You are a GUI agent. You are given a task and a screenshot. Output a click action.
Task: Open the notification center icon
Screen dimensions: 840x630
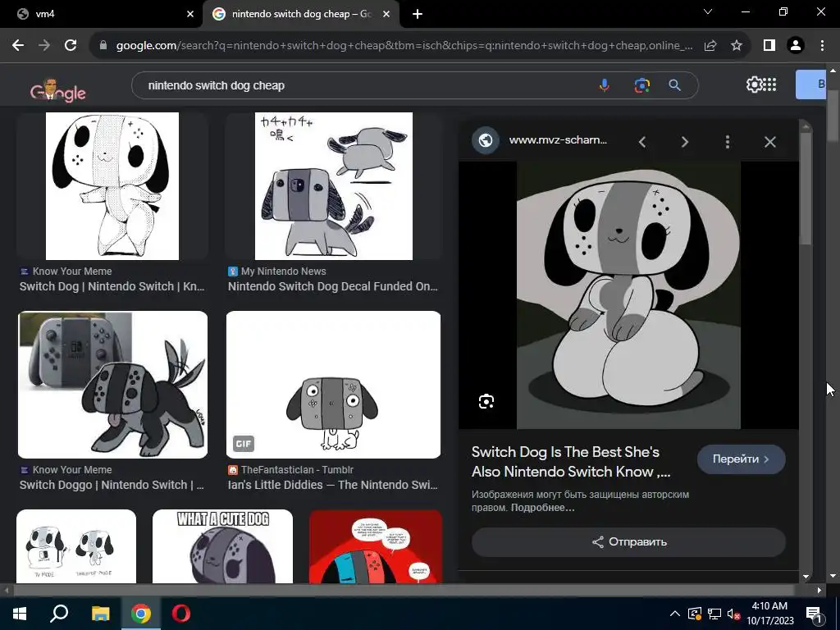[814, 614]
